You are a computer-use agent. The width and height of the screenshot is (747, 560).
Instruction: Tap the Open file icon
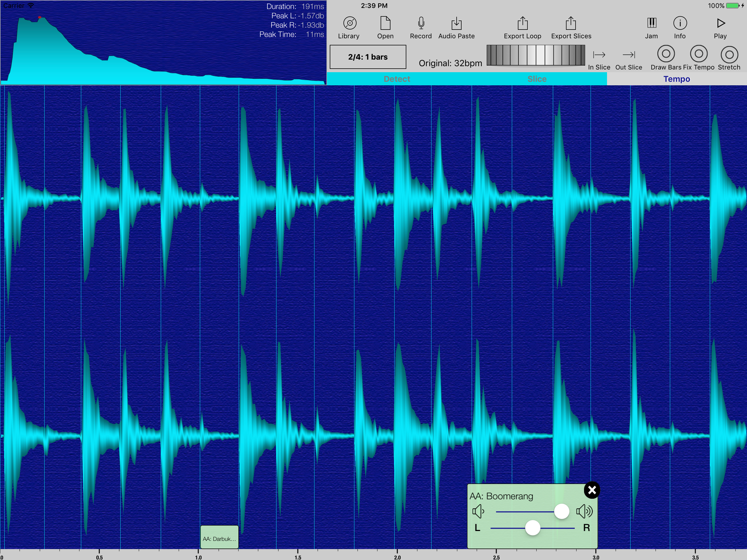coord(385,23)
